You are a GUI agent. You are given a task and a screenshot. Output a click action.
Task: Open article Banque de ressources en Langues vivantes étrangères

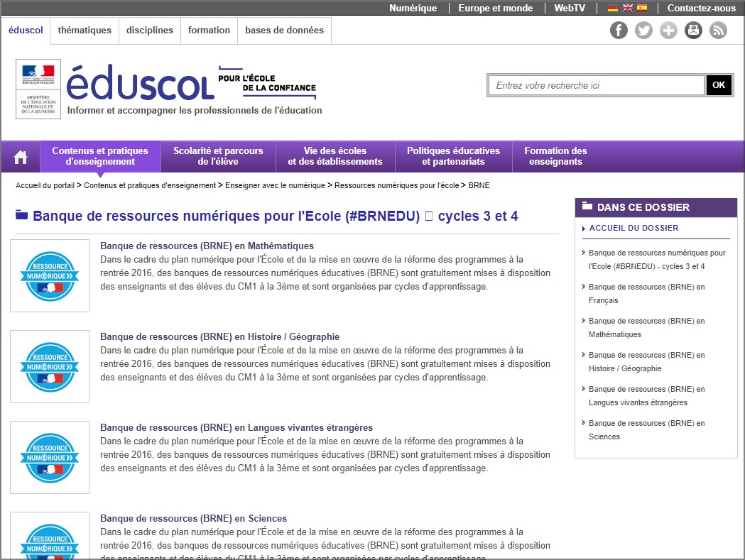tap(236, 427)
